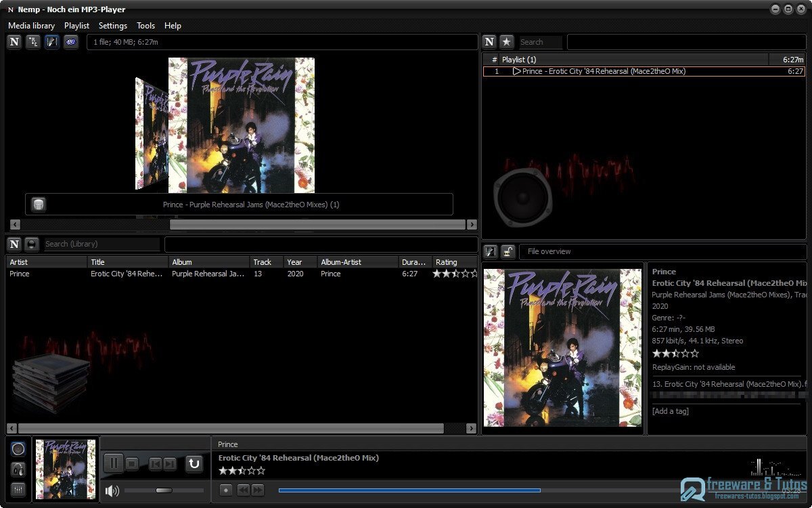Set rating stars in File overview details

click(x=675, y=353)
